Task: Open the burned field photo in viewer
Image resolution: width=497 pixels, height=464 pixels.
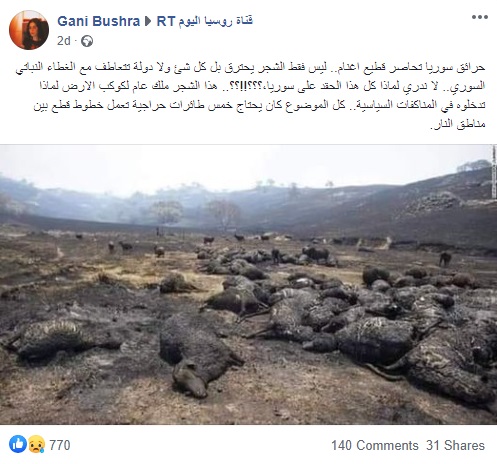Action: click(x=248, y=284)
